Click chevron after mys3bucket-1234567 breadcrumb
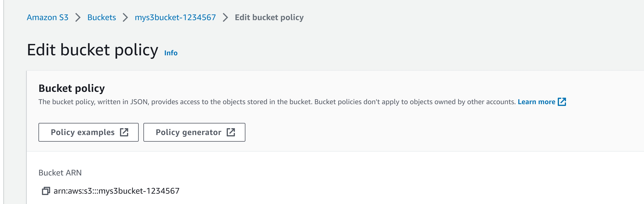The width and height of the screenshot is (644, 204). (x=225, y=18)
